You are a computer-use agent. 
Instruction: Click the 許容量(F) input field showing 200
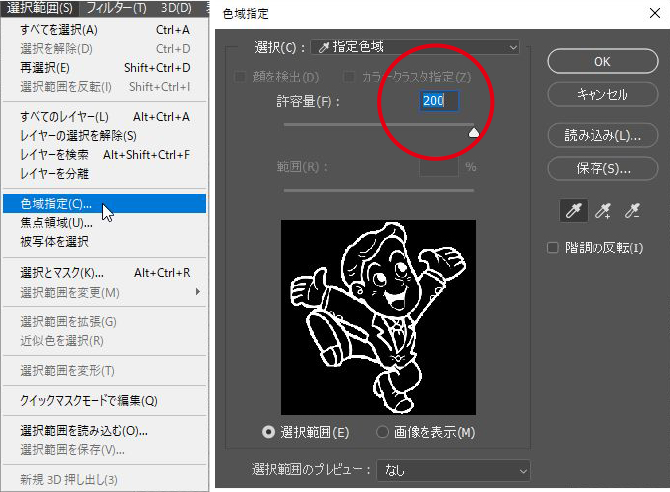coord(439,101)
